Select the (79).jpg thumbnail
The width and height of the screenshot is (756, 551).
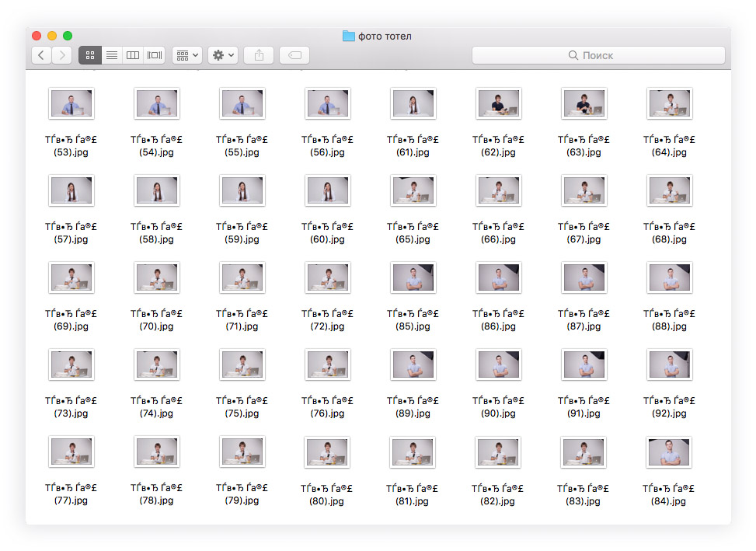[242, 452]
